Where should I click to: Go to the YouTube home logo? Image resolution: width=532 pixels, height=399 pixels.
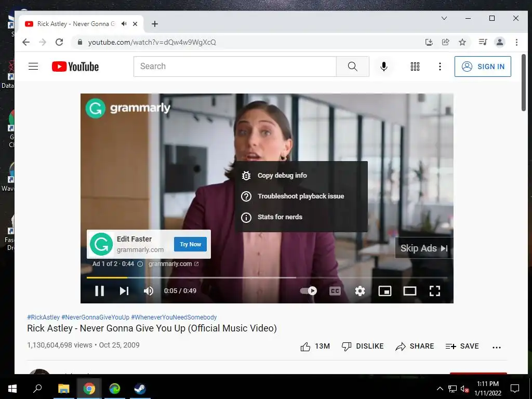click(x=75, y=66)
